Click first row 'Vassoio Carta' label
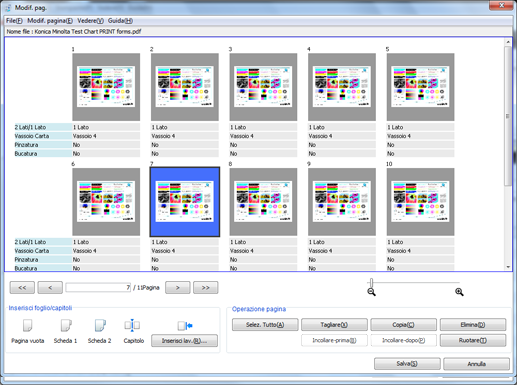517x385 pixels. pos(43,136)
